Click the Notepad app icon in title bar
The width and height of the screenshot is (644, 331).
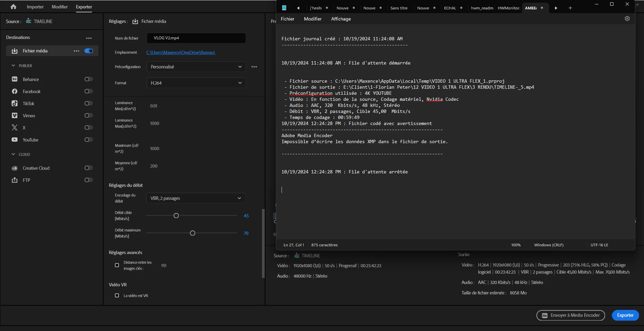click(284, 8)
